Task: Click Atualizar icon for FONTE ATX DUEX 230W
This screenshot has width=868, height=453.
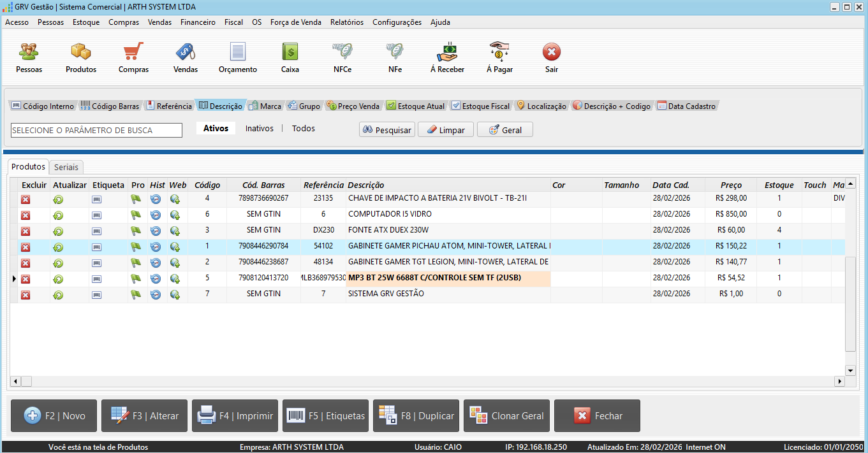Action: point(58,231)
